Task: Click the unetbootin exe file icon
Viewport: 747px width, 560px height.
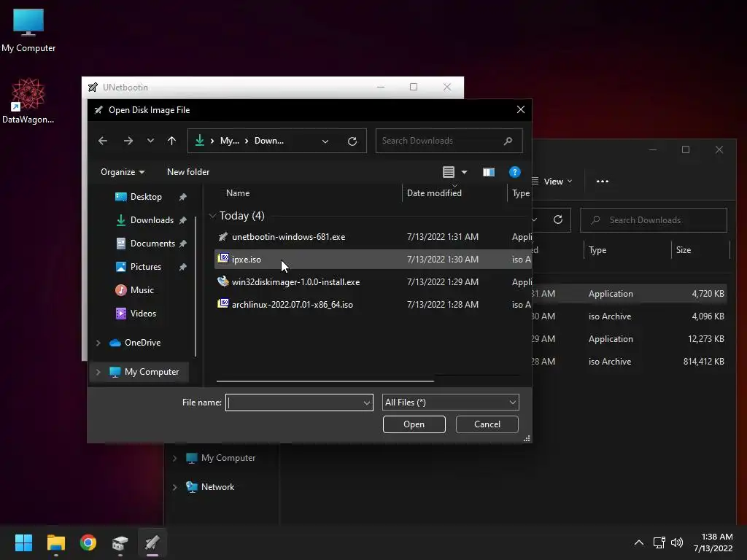Action: tap(223, 236)
